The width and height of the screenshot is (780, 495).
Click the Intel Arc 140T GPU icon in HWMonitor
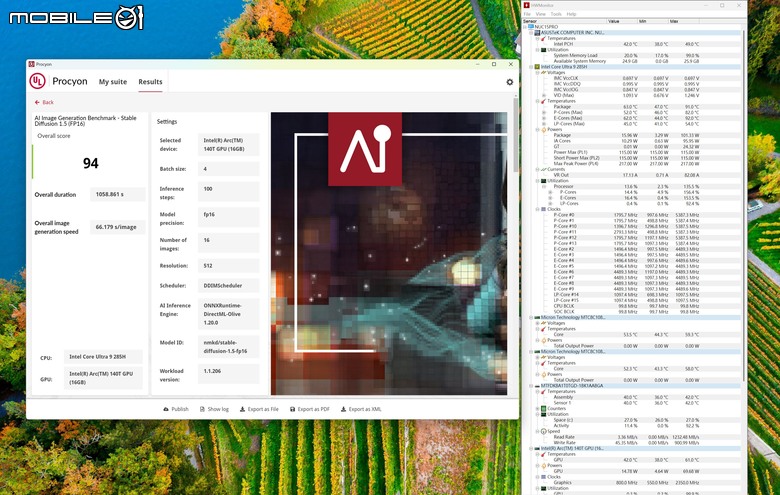(537, 448)
